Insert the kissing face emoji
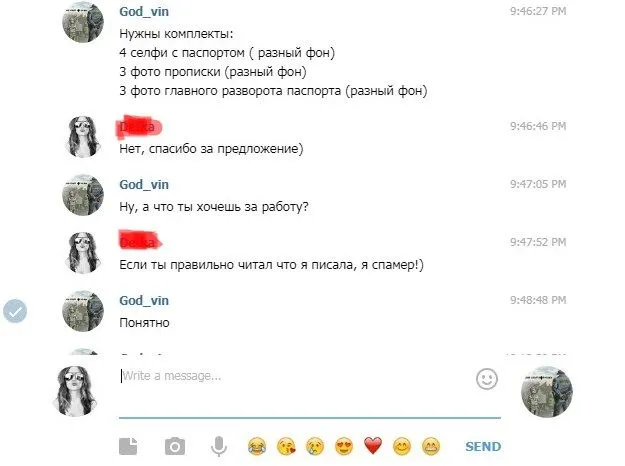 pos(286,446)
